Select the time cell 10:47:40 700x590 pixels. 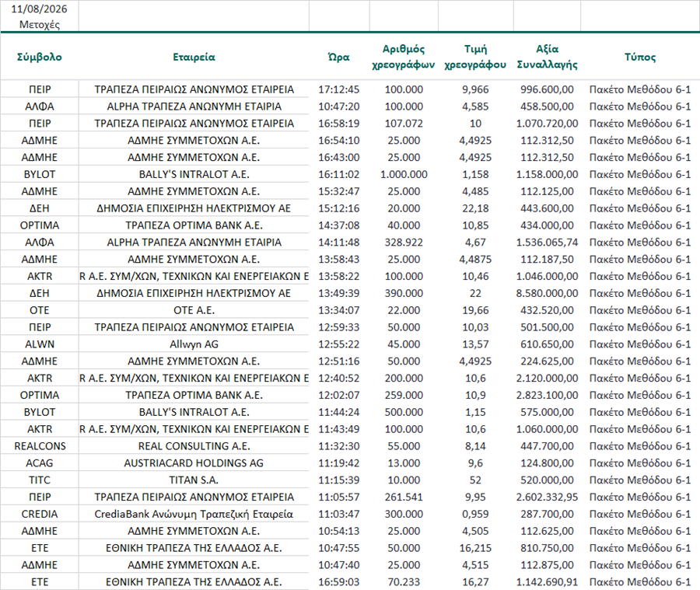(338, 564)
